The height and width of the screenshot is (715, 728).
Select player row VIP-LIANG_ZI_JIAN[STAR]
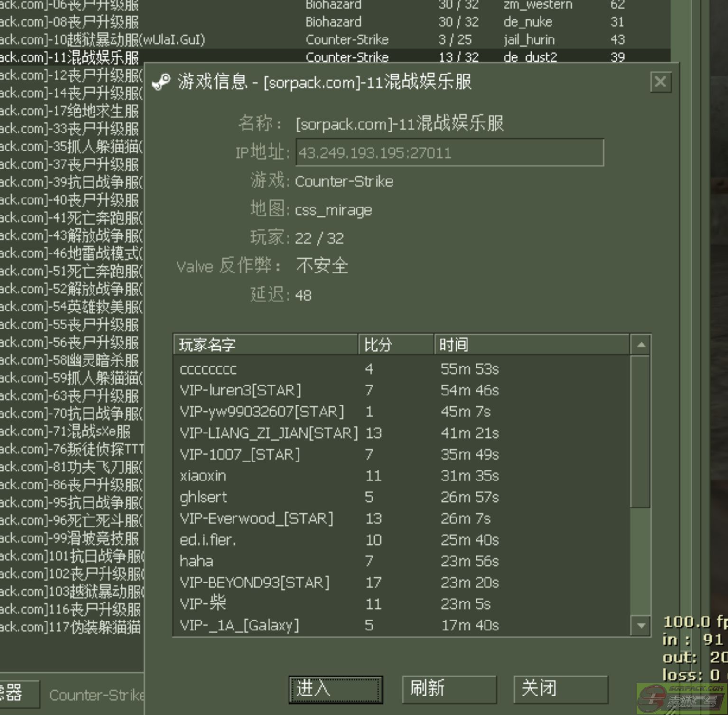tap(402, 433)
